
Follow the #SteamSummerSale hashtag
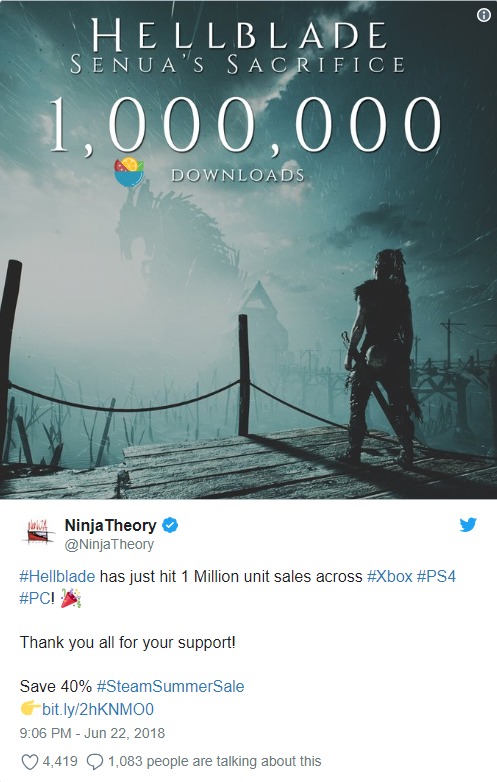[x=170, y=686]
